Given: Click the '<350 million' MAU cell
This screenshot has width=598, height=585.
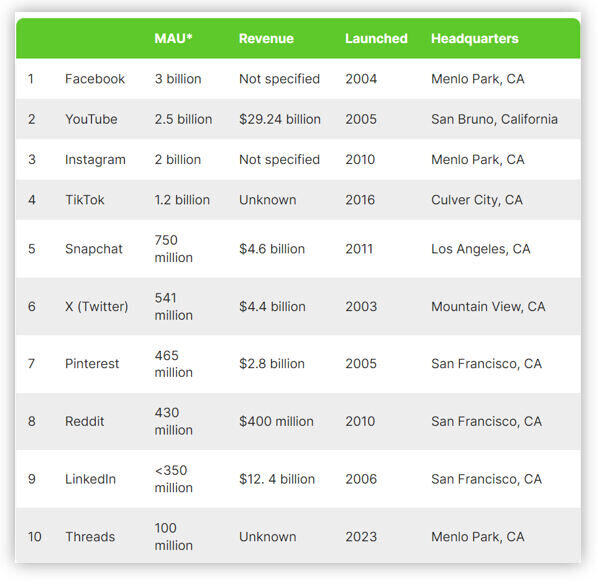Looking at the screenshot, I should [174, 479].
